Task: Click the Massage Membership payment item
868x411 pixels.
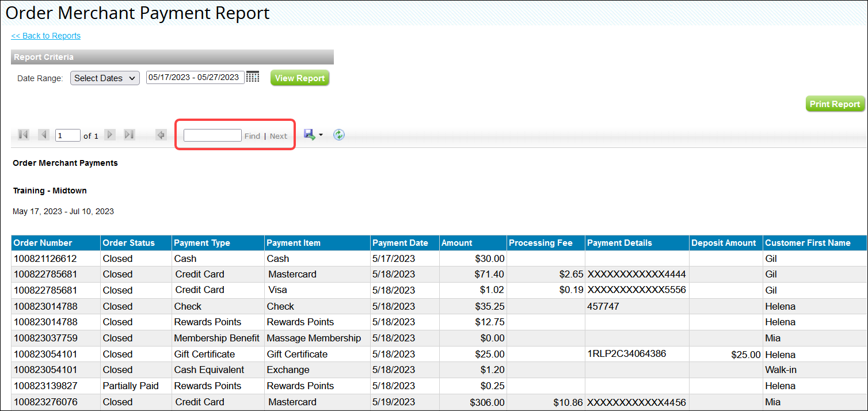Action: click(x=314, y=338)
